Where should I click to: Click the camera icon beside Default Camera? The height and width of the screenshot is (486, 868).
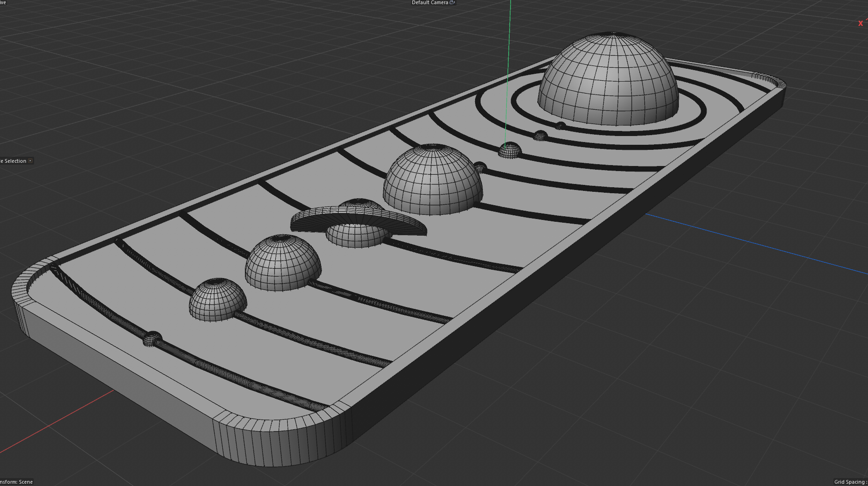click(x=452, y=3)
